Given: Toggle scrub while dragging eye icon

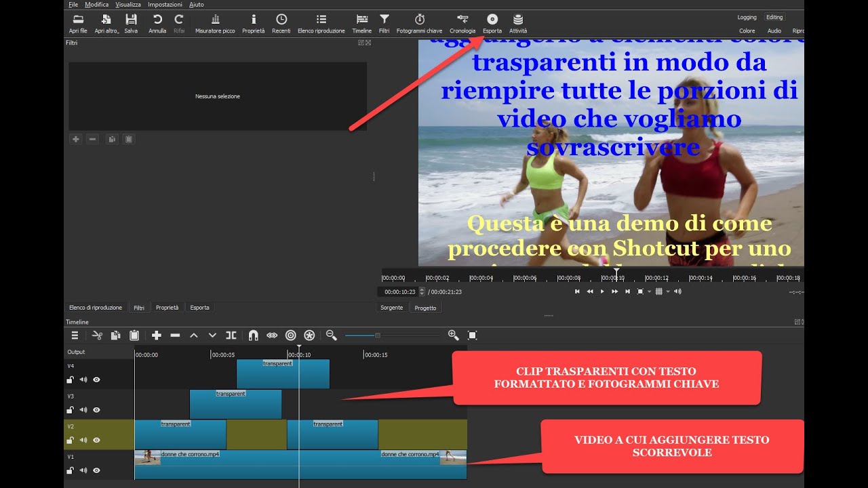Looking at the screenshot, I should pyautogui.click(x=272, y=335).
